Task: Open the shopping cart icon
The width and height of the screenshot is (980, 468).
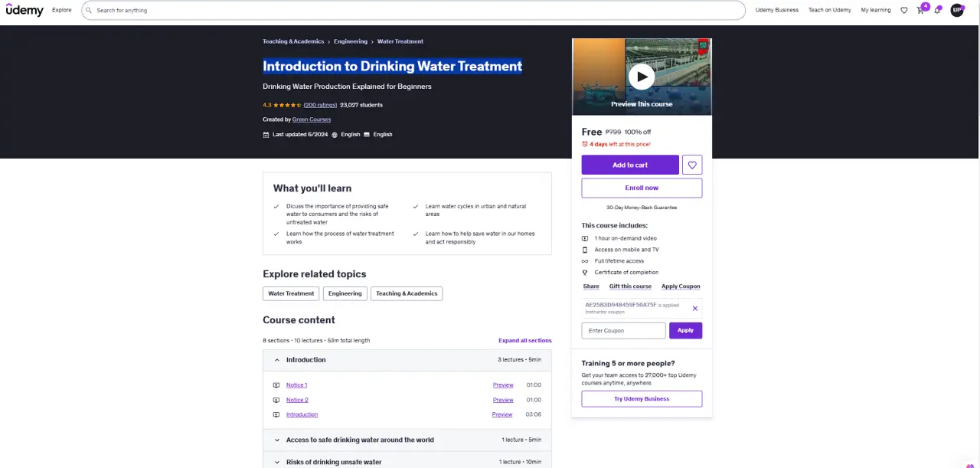Action: click(920, 10)
